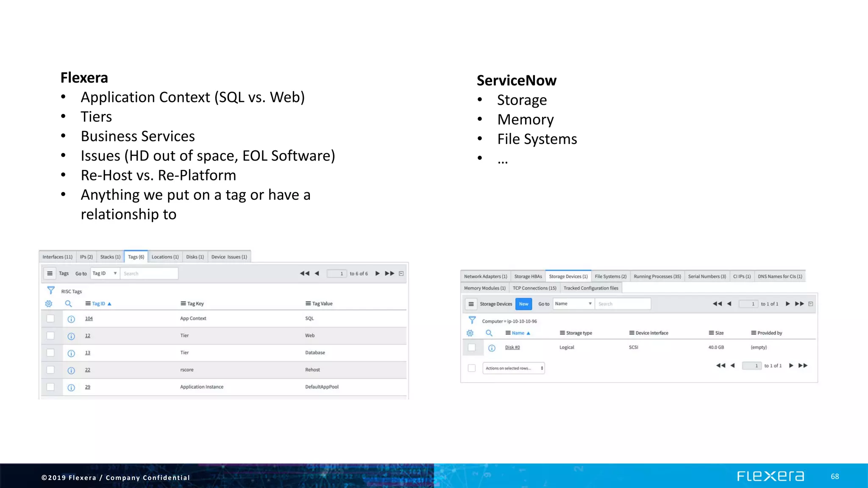Open the Tag ID go-to dropdown
This screenshot has height=488, width=868.
(105, 274)
